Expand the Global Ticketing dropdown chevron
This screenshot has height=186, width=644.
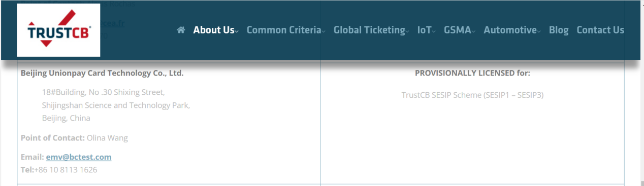coord(407,31)
